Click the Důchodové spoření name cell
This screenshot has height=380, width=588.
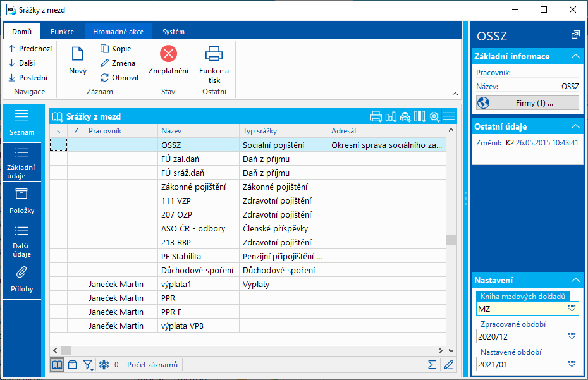click(199, 270)
